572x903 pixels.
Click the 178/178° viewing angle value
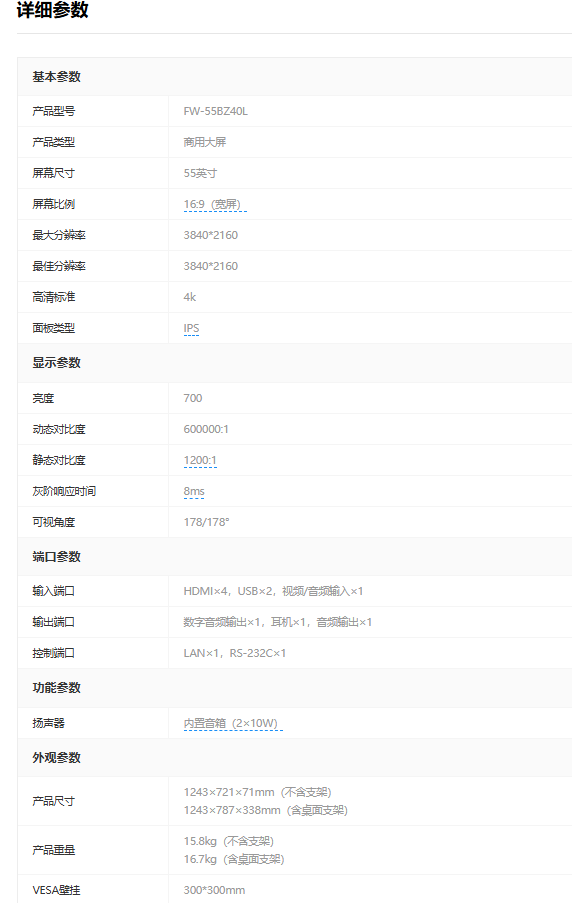pos(206,522)
